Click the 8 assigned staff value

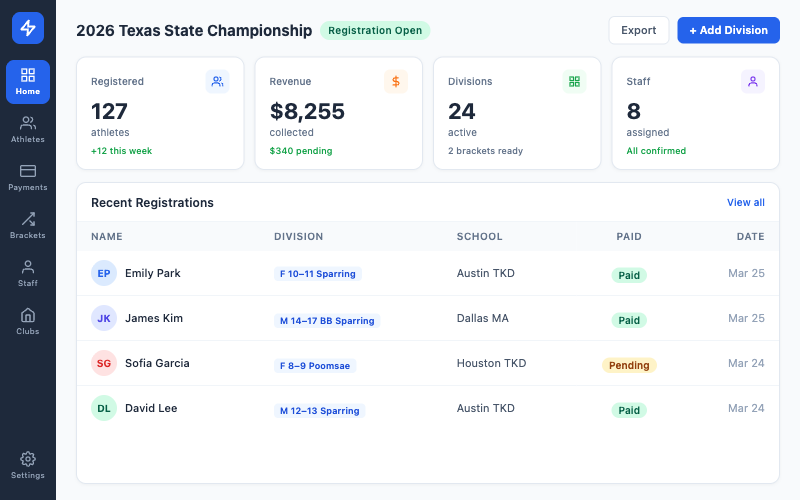point(634,111)
